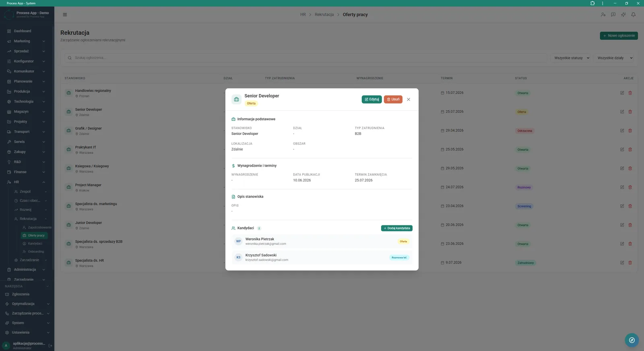Edit the Handlowiec regionalny row

(622, 93)
